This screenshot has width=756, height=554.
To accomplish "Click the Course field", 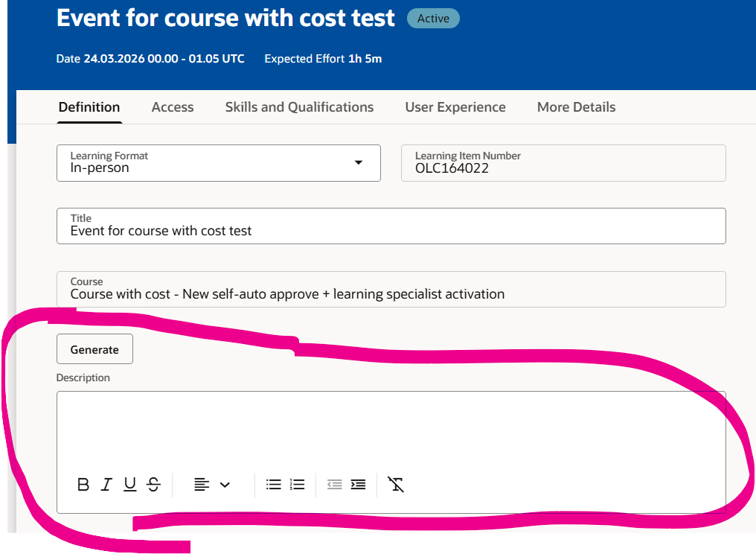I will 391,289.
